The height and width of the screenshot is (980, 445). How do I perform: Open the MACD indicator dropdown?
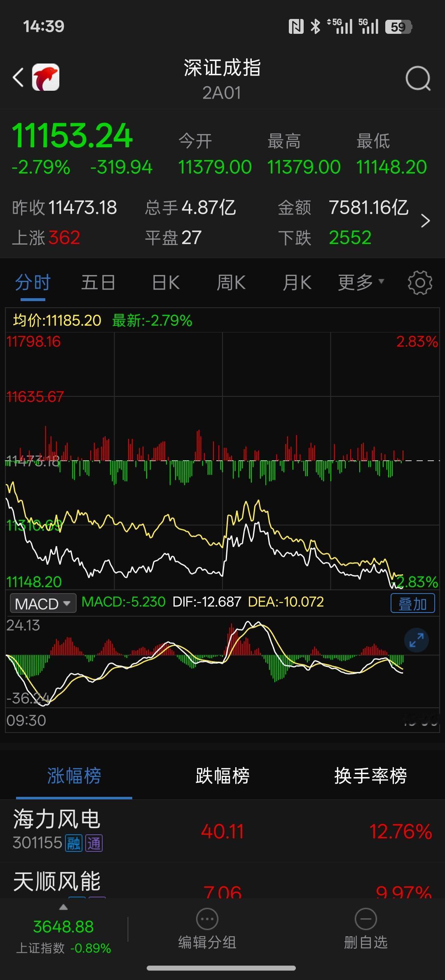[43, 603]
